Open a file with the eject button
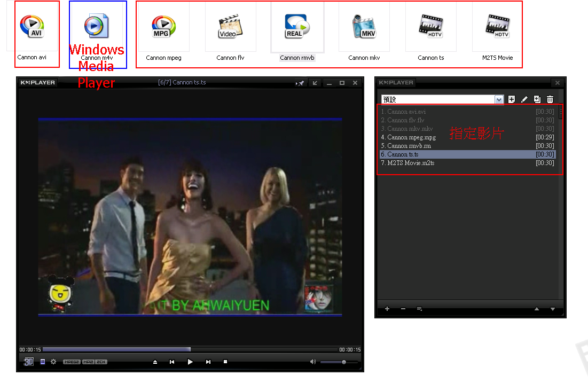 (x=155, y=362)
